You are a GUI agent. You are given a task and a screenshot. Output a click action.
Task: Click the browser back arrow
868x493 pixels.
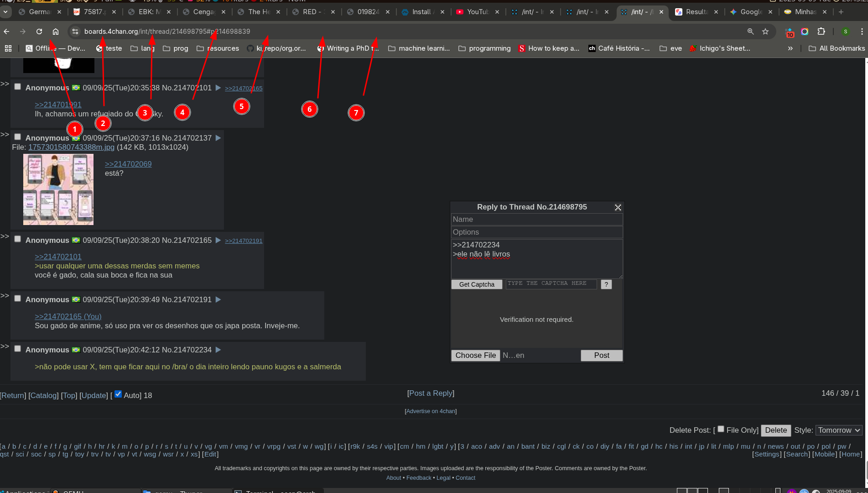click(x=6, y=31)
